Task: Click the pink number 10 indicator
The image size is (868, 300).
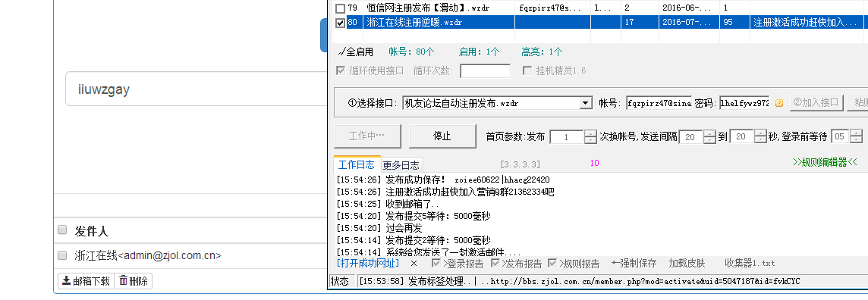Action: point(595,163)
